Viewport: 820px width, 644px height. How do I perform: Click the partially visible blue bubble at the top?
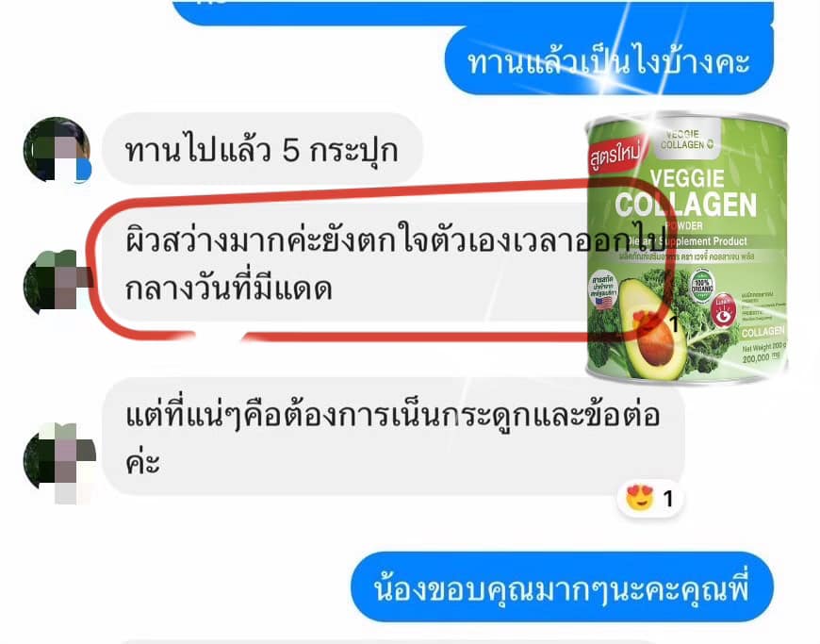tap(473, 11)
